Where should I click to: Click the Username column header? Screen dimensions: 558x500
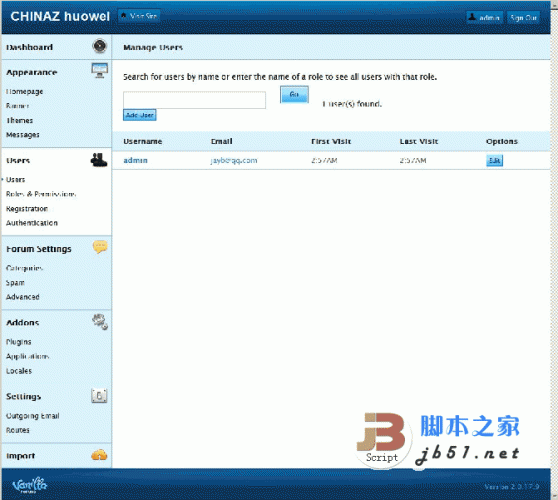[x=143, y=141]
